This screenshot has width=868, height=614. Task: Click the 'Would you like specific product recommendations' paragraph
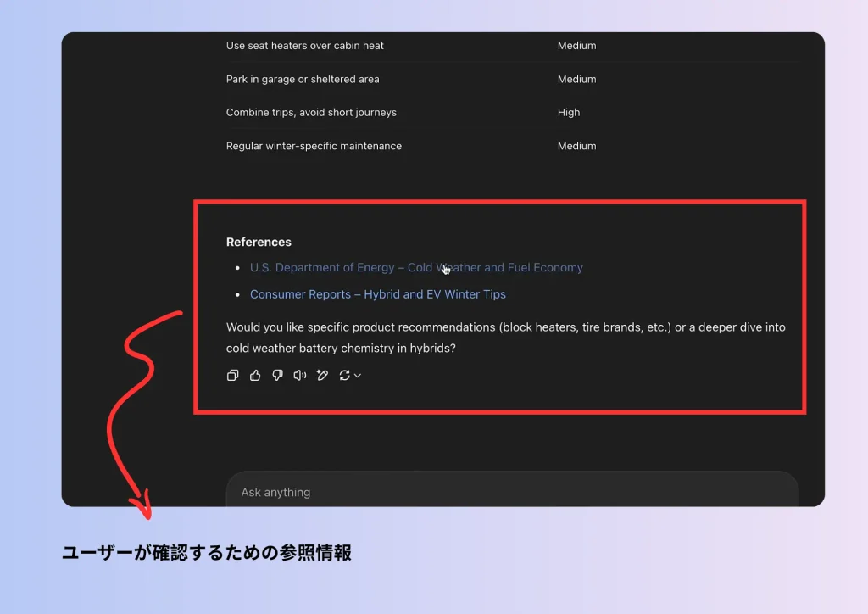505,338
